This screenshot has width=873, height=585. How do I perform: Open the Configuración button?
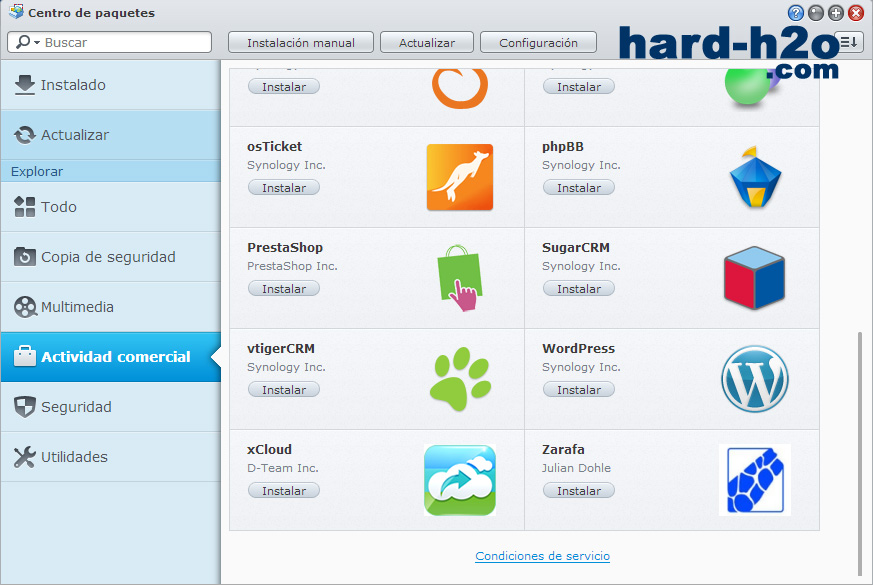tap(538, 42)
